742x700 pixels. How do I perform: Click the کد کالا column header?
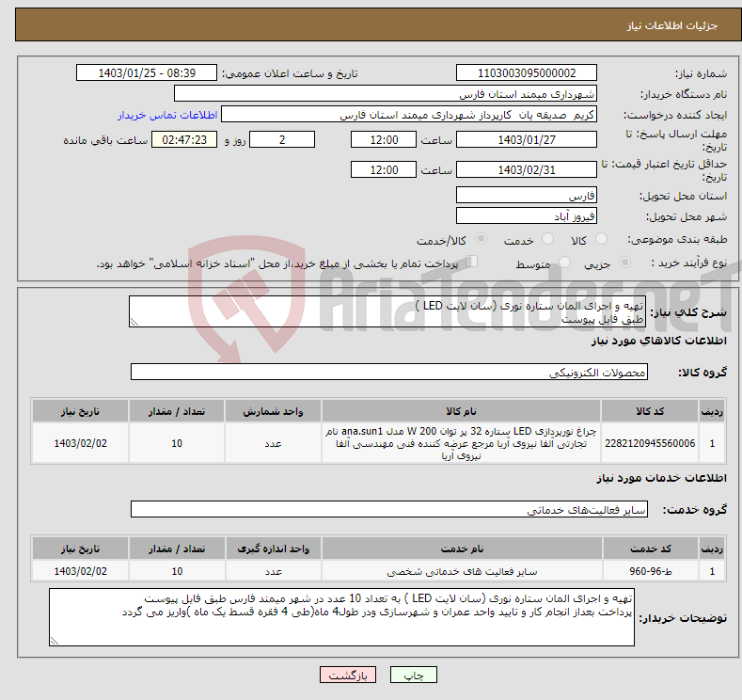tap(650, 411)
